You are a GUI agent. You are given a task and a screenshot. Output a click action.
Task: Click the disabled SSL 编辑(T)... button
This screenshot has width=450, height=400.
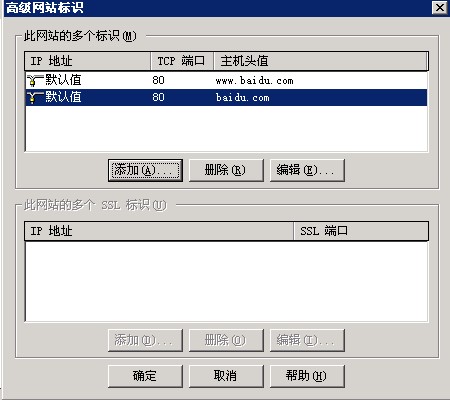307,340
